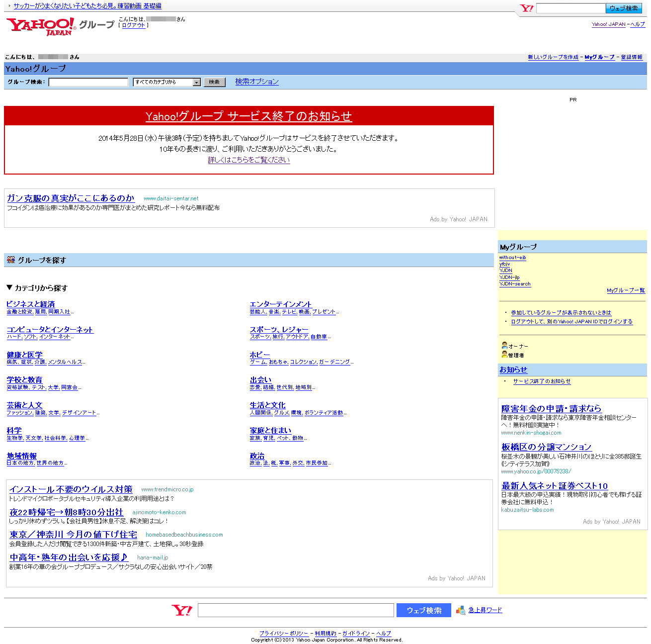Open the 中高年・熟年の出会いを応援 ad link
This screenshot has width=651, height=644.
tap(69, 557)
